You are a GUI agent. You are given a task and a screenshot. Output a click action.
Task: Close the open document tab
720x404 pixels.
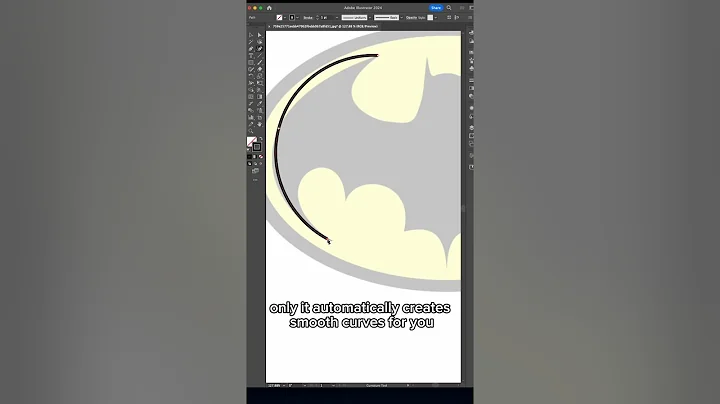(x=269, y=27)
